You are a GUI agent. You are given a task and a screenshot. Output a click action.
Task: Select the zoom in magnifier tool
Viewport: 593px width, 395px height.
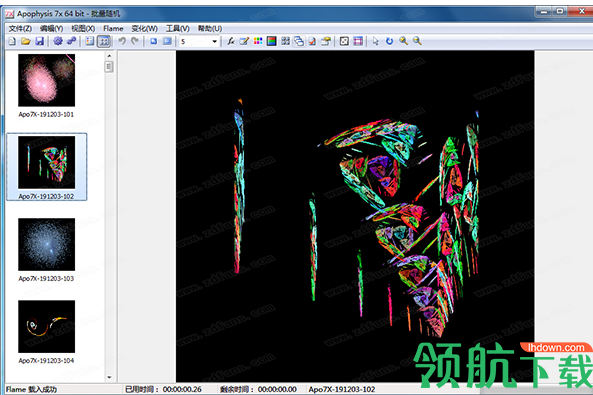[403, 41]
